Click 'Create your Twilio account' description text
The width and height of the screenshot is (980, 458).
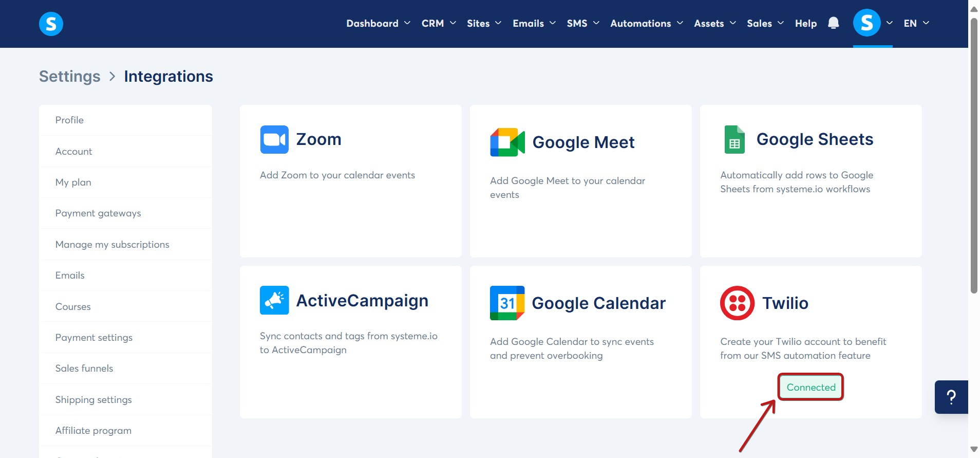click(x=803, y=349)
